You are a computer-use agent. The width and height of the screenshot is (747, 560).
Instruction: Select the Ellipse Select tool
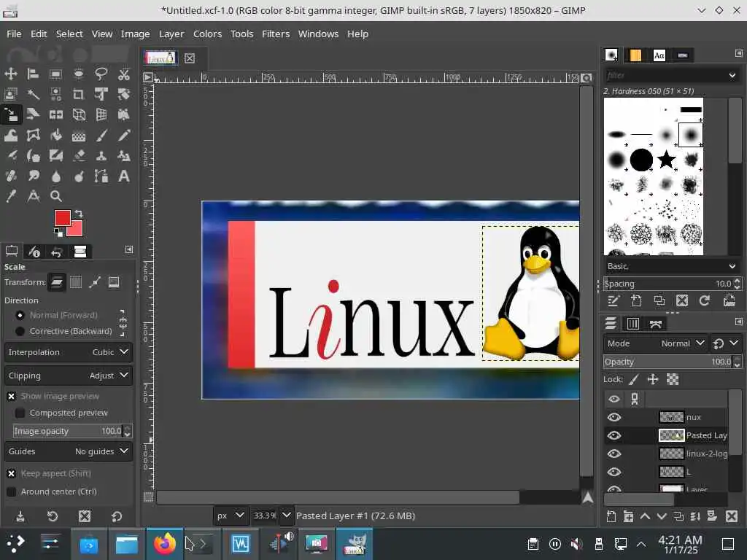79,74
